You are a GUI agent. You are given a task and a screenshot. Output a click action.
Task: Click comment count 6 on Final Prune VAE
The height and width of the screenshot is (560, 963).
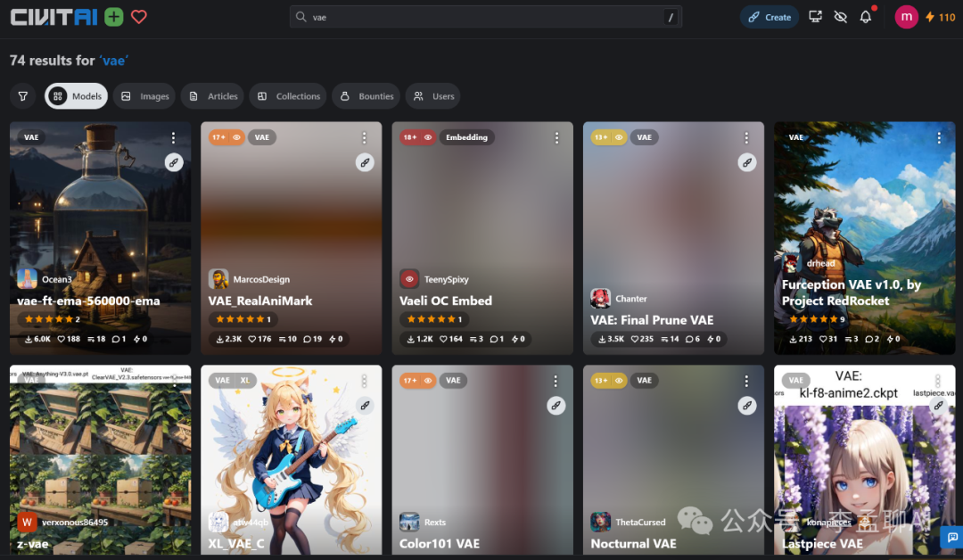(692, 339)
